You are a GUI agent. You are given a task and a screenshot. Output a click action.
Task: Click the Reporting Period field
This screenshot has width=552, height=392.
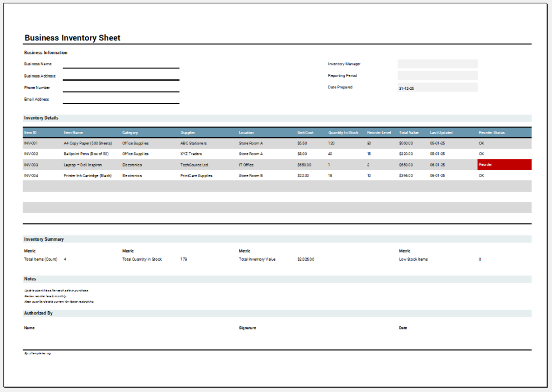point(437,75)
